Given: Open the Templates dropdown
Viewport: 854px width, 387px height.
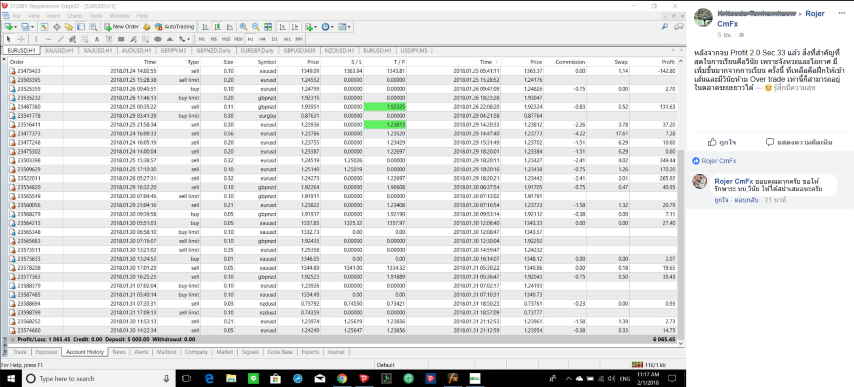Looking at the screenshot, I should click(x=344, y=27).
